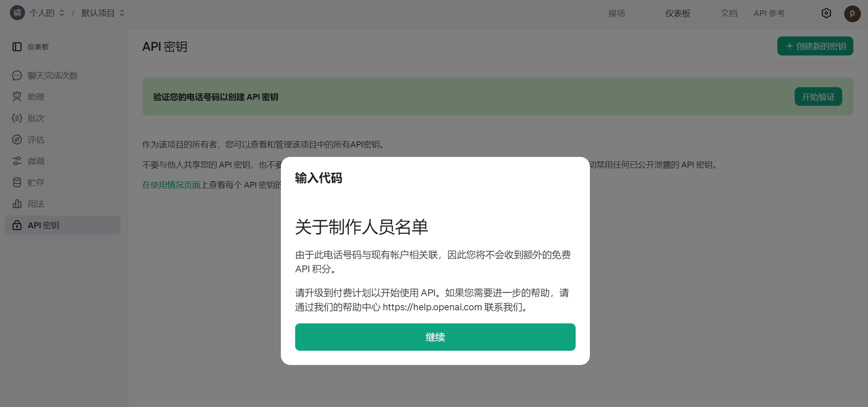Open the API 参考 tab
This screenshot has height=407, width=868.
pyautogui.click(x=769, y=13)
